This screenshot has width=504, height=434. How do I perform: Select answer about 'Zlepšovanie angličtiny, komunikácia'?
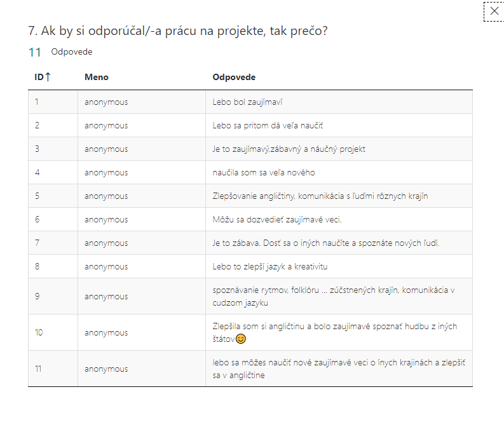click(320, 196)
